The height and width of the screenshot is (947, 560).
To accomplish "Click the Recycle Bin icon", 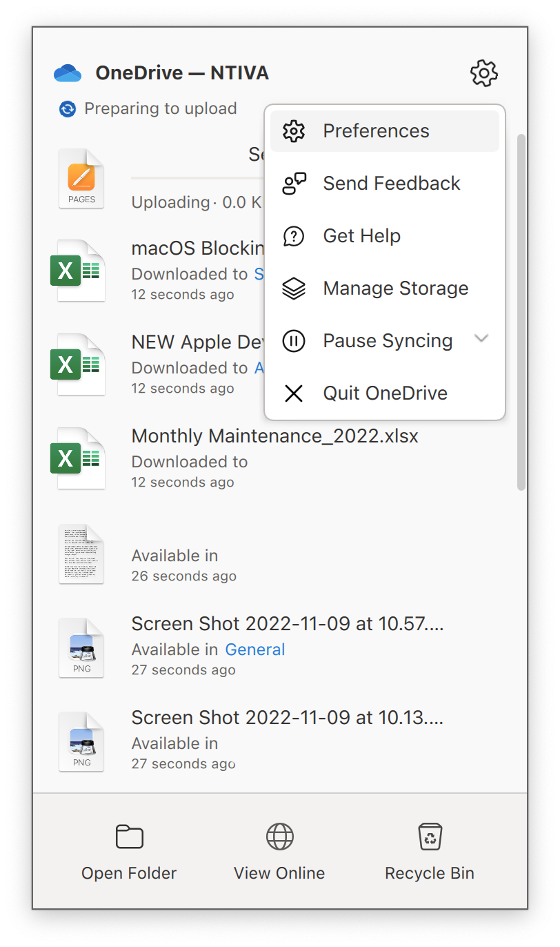I will point(430,837).
